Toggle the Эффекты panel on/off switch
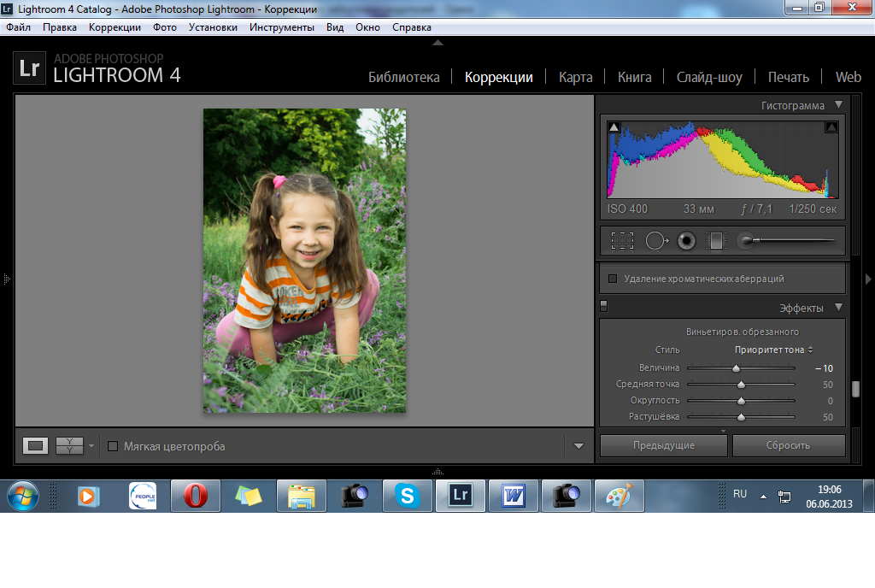 603,306
